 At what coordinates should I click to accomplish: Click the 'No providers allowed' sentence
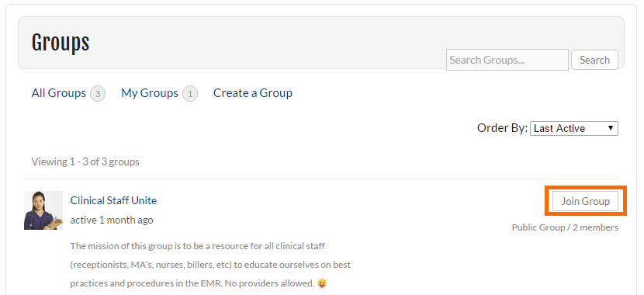[271, 283]
